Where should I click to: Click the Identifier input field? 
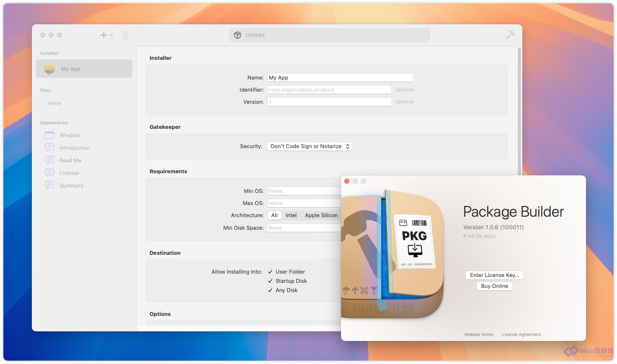(x=329, y=90)
